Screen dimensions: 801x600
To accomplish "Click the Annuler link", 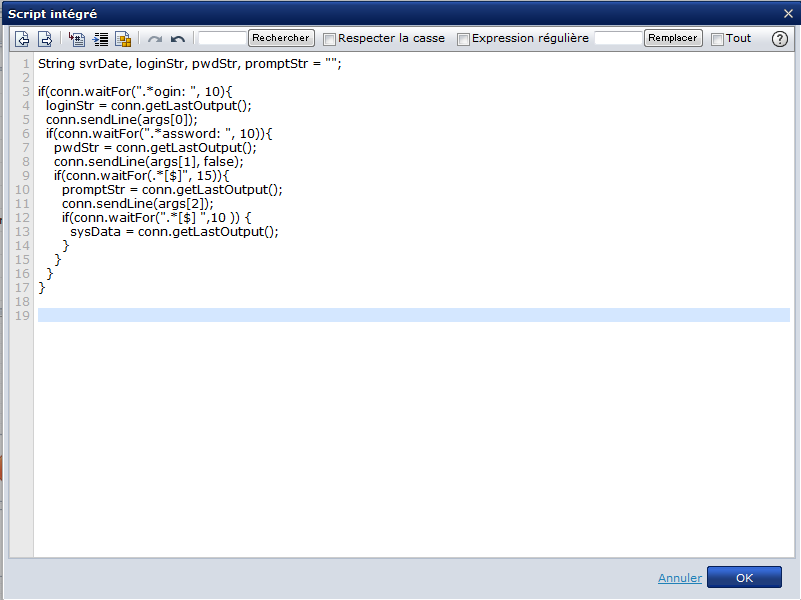I will pos(679,578).
